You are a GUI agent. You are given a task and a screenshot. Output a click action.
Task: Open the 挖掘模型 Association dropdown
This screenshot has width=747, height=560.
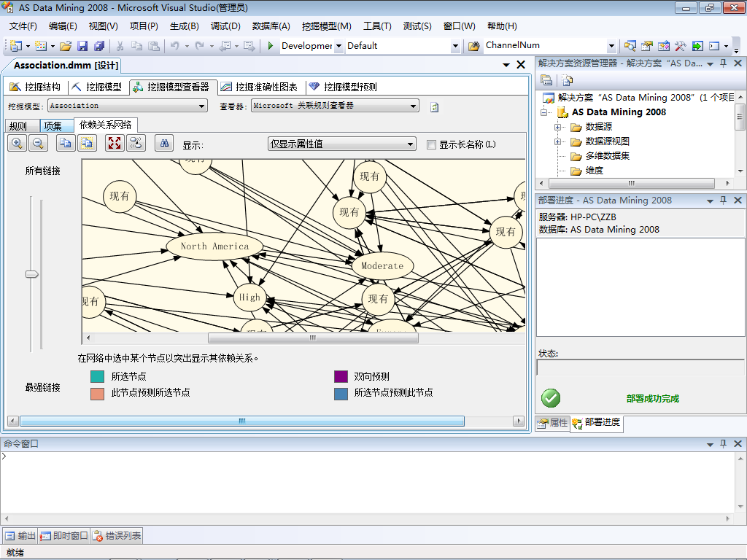202,106
